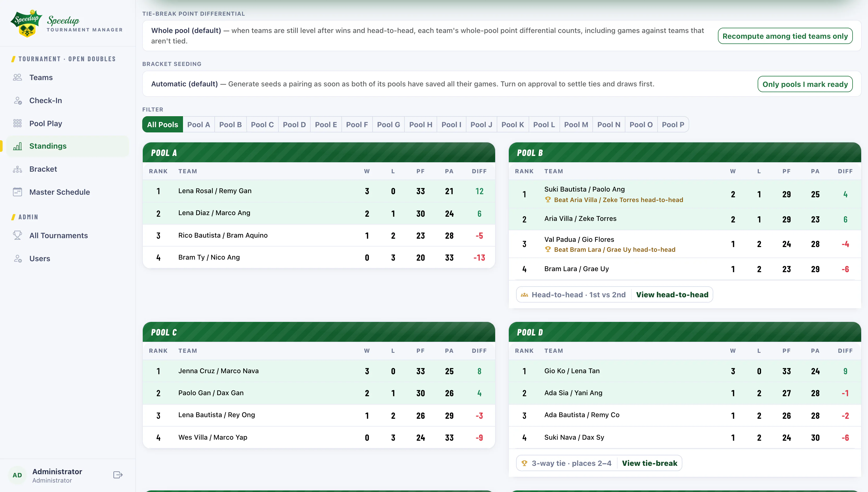Filter standings to Pool B
This screenshot has height=492, width=868.
tap(231, 124)
